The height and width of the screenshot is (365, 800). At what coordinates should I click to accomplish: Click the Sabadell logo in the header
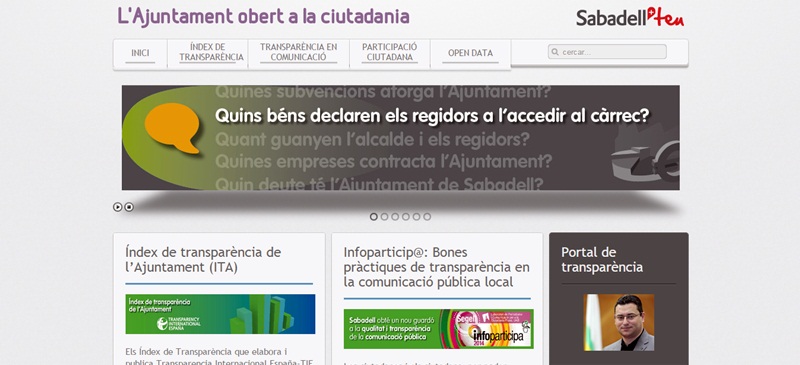pyautogui.click(x=630, y=17)
